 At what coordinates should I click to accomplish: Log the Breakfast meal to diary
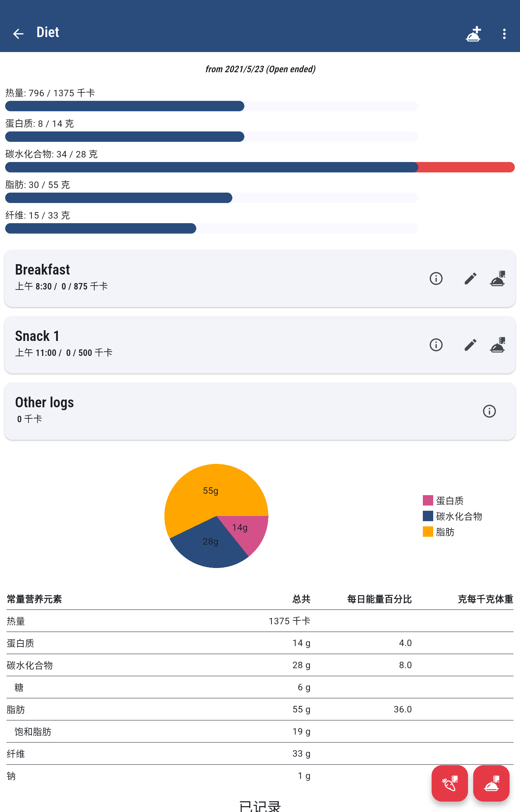tap(497, 278)
